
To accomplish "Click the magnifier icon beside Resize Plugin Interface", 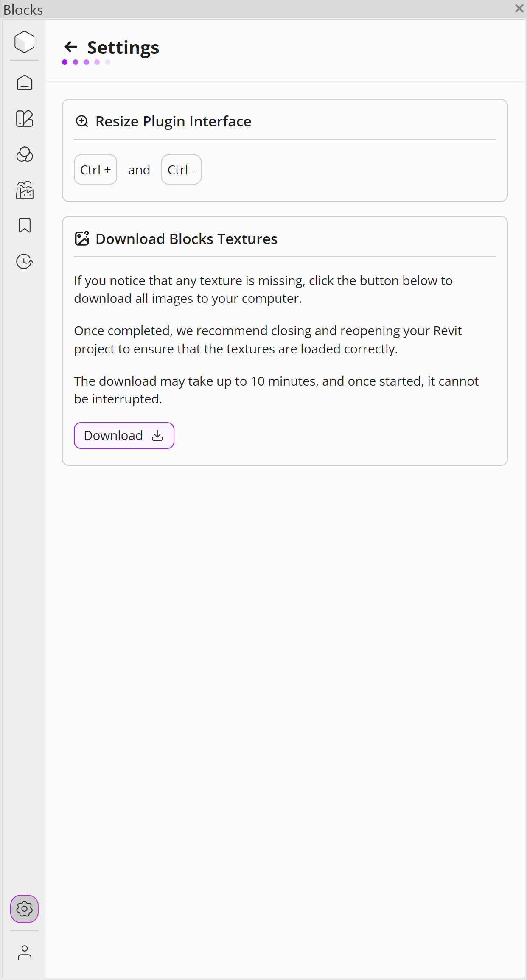I will (82, 121).
